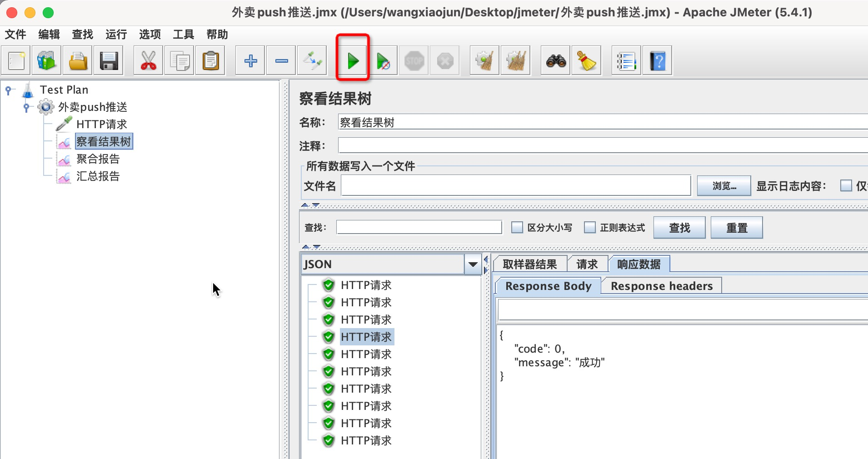Switch to the 取样器结果 tab
Screen dimensions: 868x459
point(530,264)
